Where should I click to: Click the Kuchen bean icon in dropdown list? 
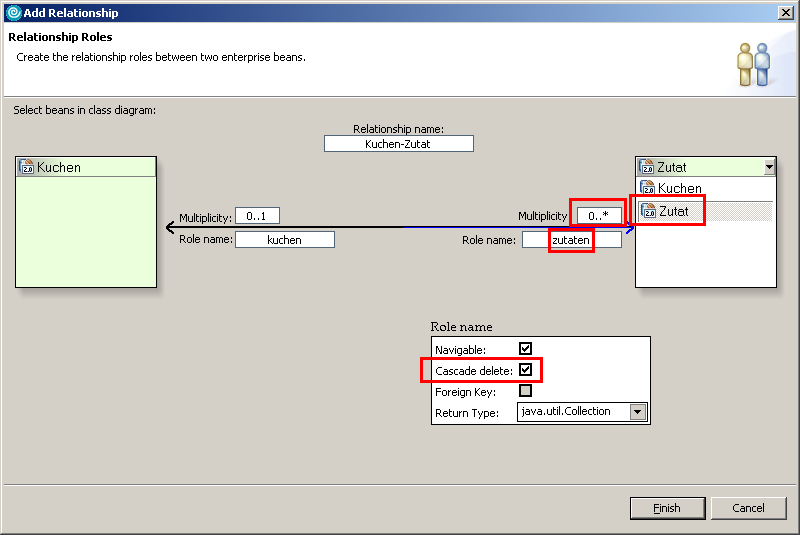[x=647, y=189]
